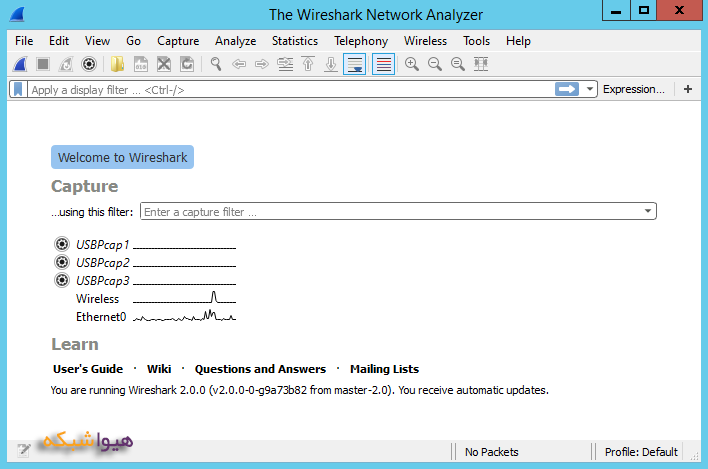The height and width of the screenshot is (469, 708).
Task: Click the start capture shark fin icon
Action: pyautogui.click(x=19, y=64)
